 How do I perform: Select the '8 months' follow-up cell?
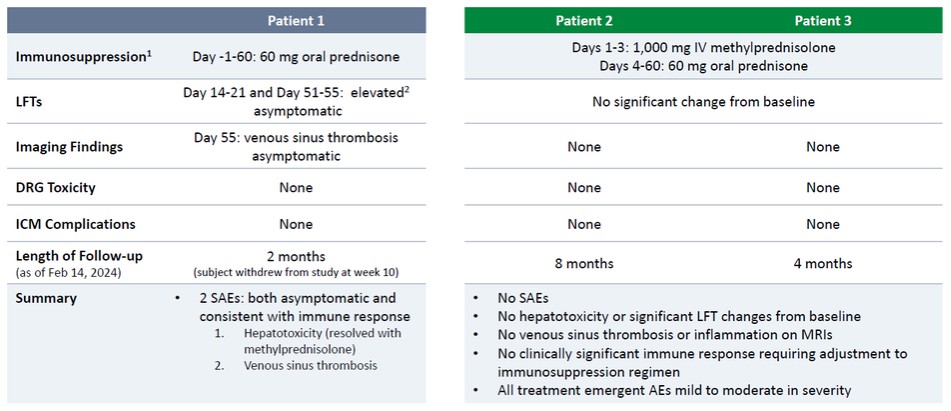click(x=584, y=264)
